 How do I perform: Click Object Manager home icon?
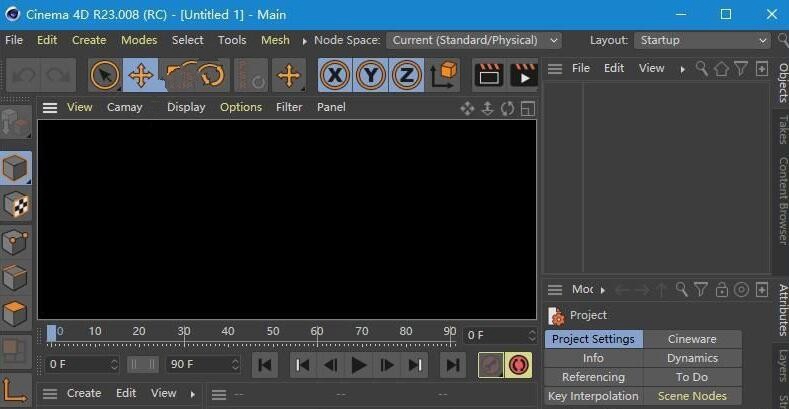click(x=722, y=68)
